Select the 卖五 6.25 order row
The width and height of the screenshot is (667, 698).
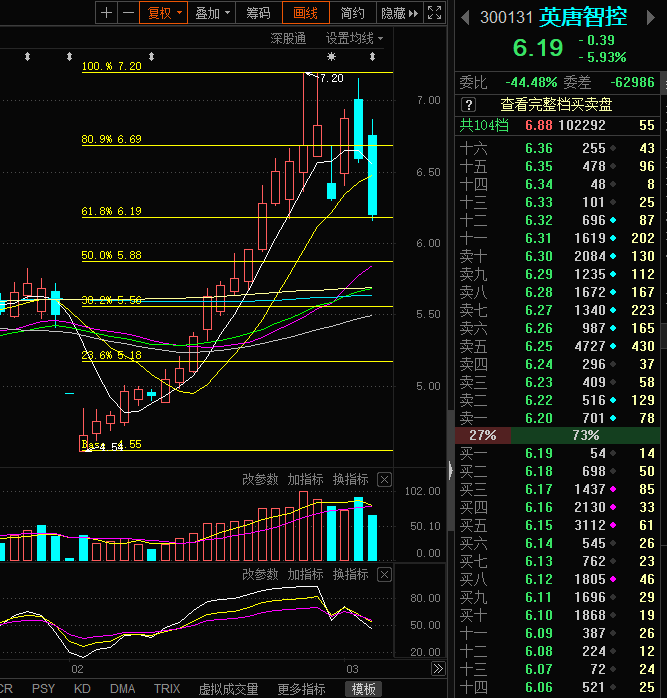[557, 346]
